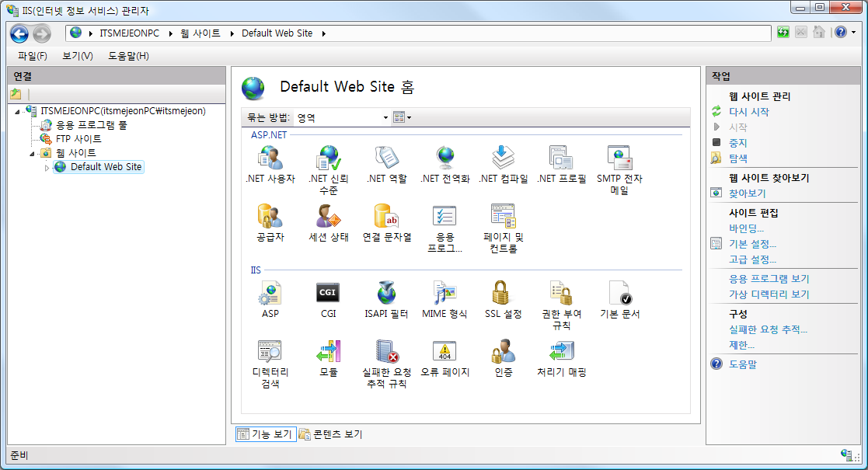Image resolution: width=868 pixels, height=470 pixels.
Task: Open the 인증 authentication icon
Action: tap(503, 352)
